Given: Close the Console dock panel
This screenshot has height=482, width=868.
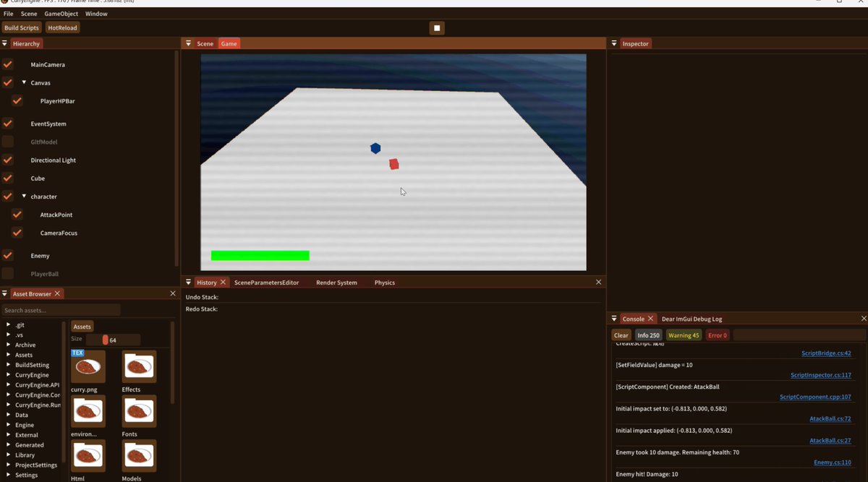Looking at the screenshot, I should tap(864, 319).
